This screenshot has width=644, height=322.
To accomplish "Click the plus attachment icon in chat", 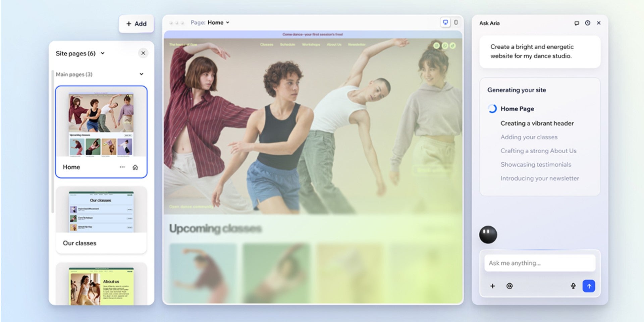I will point(492,286).
